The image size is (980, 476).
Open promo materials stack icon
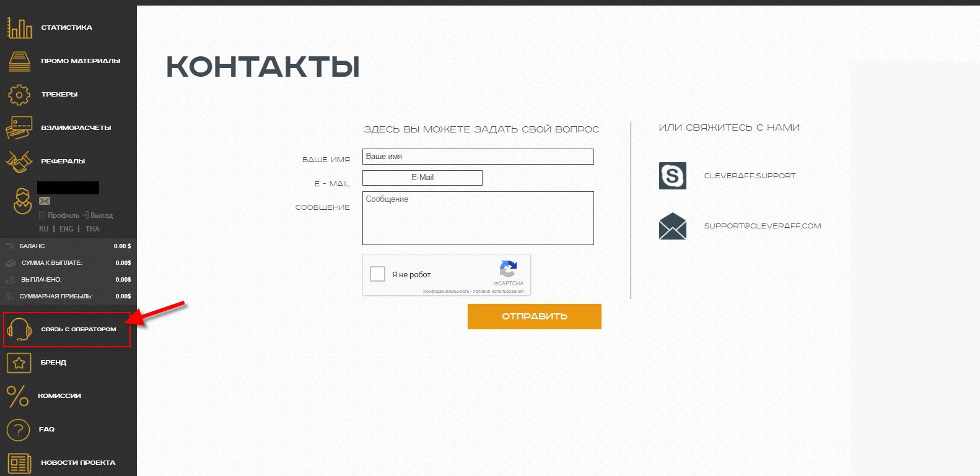click(19, 61)
